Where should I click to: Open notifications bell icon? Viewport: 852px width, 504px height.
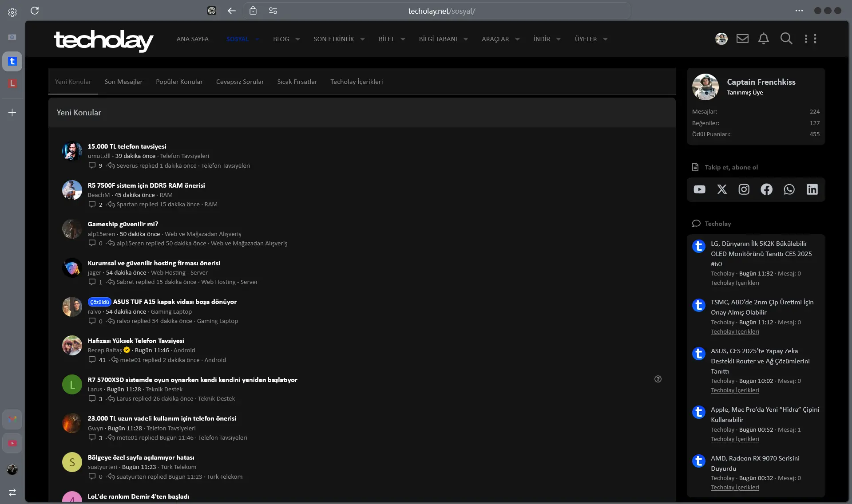[x=764, y=39]
